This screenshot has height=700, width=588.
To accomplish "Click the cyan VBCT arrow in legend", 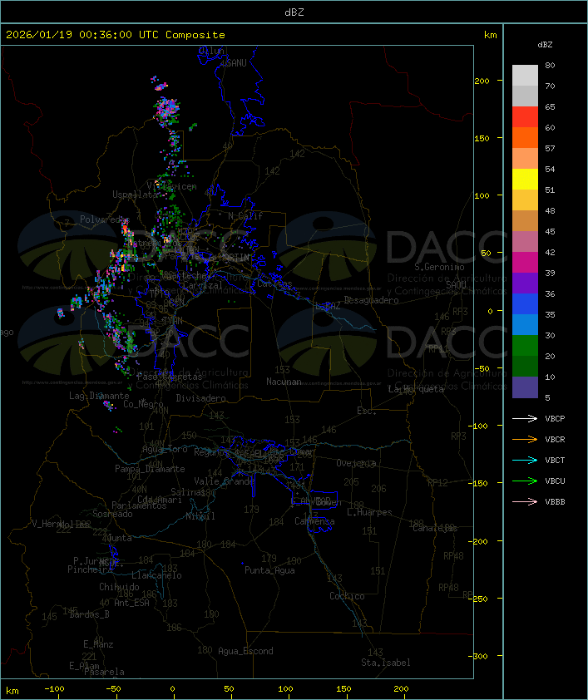I will point(526,461).
